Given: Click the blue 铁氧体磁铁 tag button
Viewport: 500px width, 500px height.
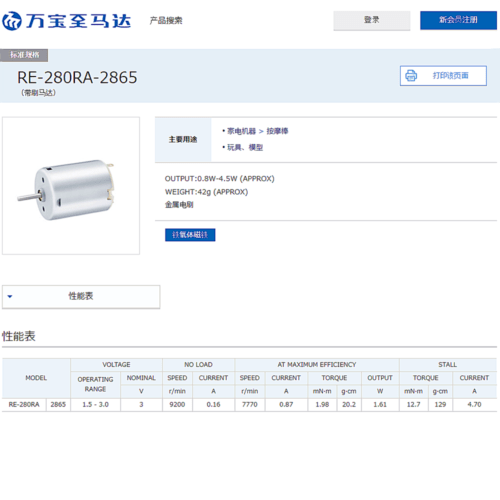Looking at the screenshot, I should (x=190, y=235).
